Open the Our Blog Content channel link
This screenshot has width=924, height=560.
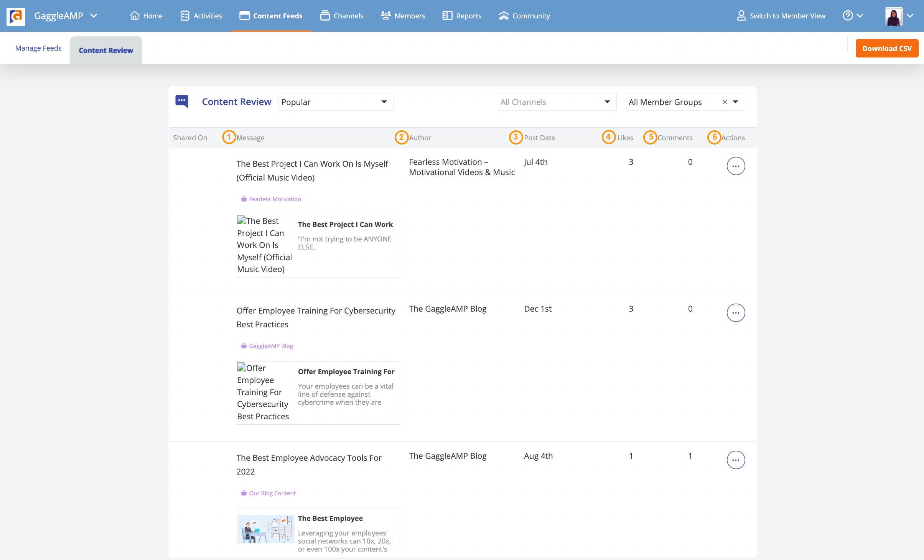(x=272, y=493)
